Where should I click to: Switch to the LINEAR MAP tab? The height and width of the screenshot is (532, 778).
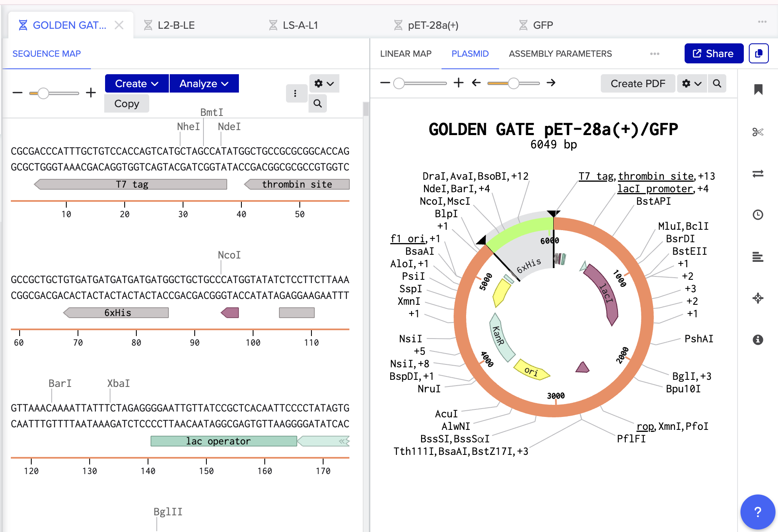pyautogui.click(x=406, y=54)
